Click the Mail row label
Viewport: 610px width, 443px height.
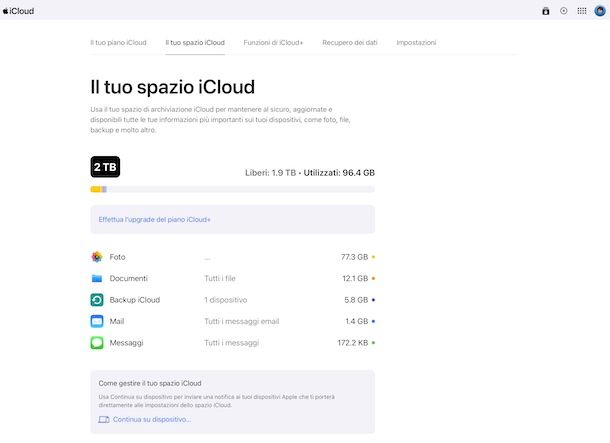click(x=117, y=321)
